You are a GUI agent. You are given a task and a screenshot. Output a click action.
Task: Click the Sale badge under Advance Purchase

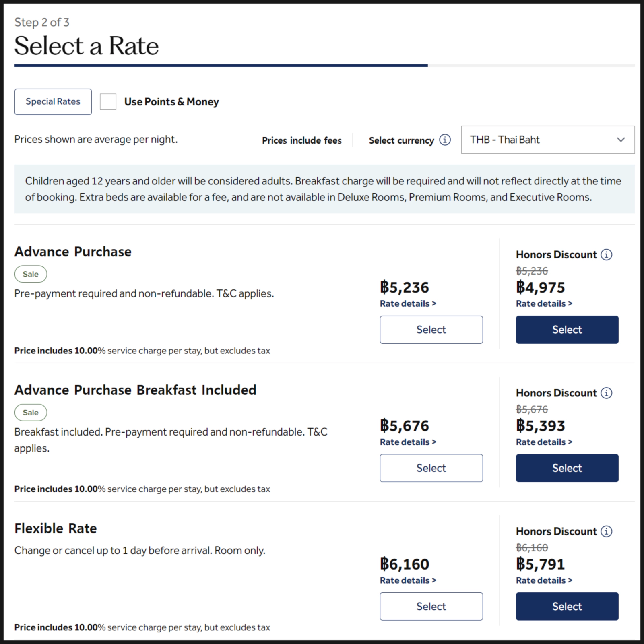(31, 275)
